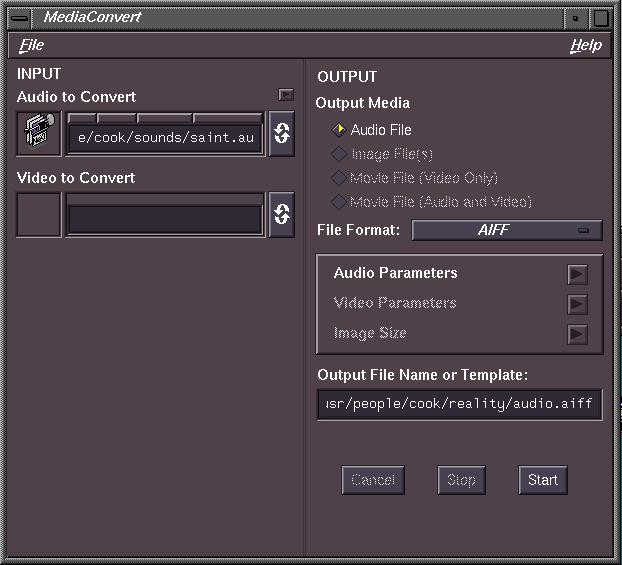Choose Image File(s) as output media

[339, 154]
